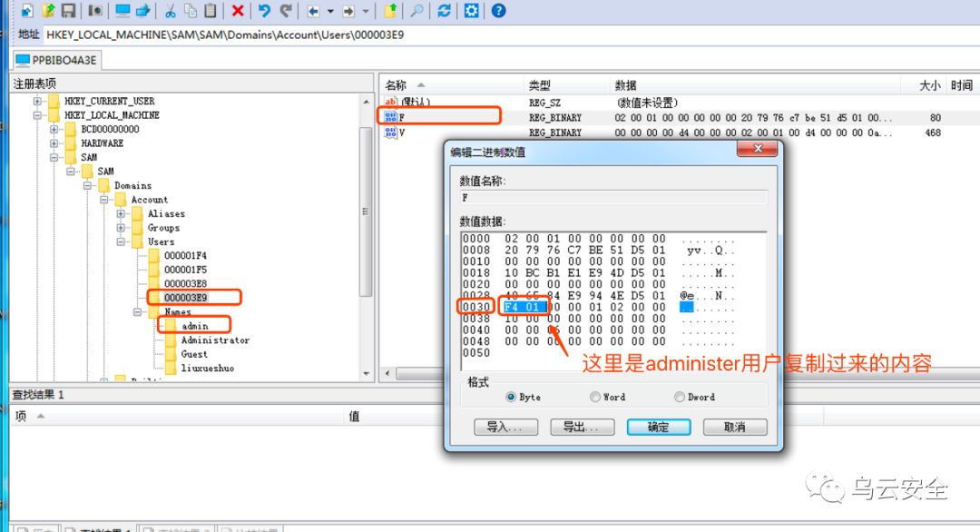Viewport: 980px width, 532px height.
Task: Click the scissors cut icon
Action: (x=170, y=11)
